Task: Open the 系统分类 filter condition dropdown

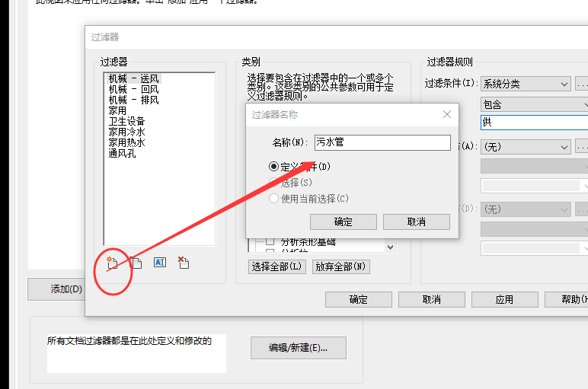Action: click(526, 84)
